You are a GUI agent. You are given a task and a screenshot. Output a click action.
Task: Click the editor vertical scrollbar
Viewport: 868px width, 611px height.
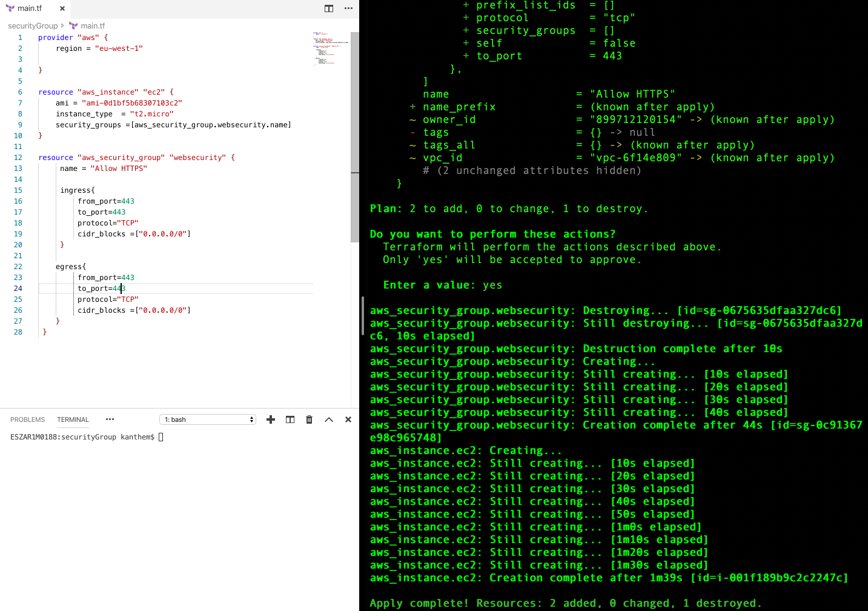(355, 137)
